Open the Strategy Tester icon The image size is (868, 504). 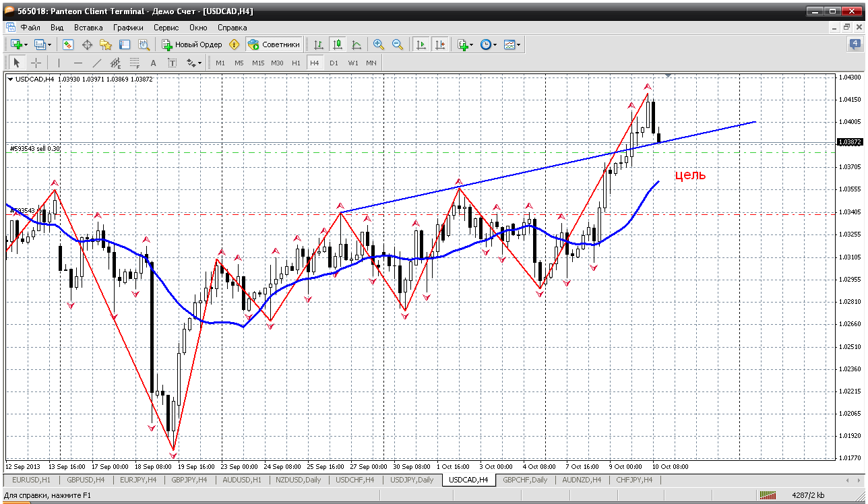(144, 44)
